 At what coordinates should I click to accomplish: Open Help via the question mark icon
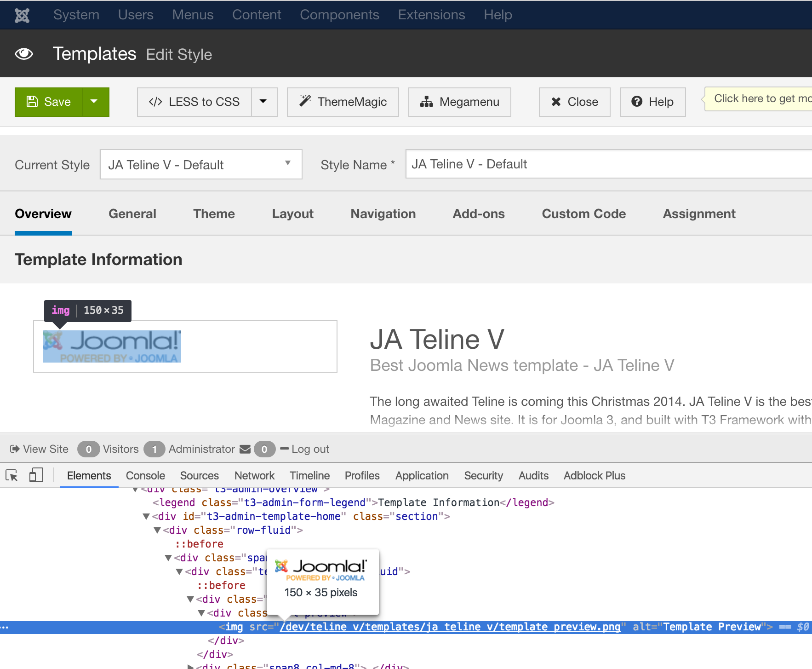[637, 102]
